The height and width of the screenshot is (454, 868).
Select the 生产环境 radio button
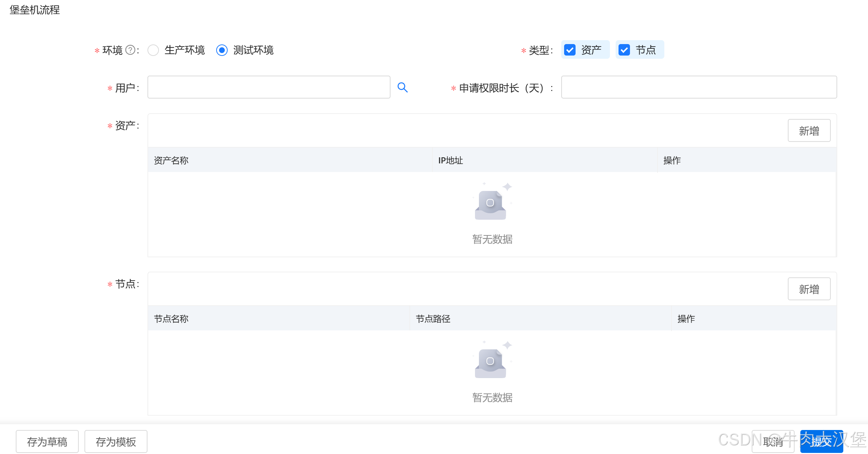pos(153,50)
